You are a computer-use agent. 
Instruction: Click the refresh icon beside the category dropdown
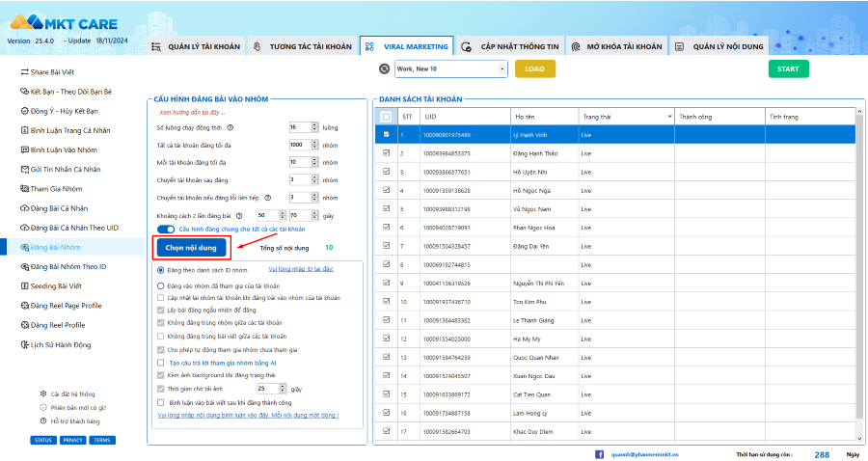coord(384,69)
